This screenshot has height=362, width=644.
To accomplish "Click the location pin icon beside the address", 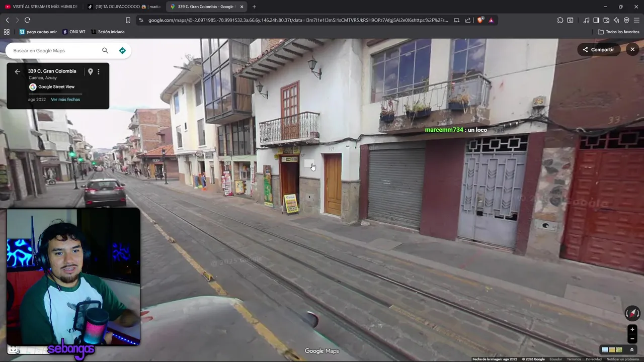I will pyautogui.click(x=91, y=71).
